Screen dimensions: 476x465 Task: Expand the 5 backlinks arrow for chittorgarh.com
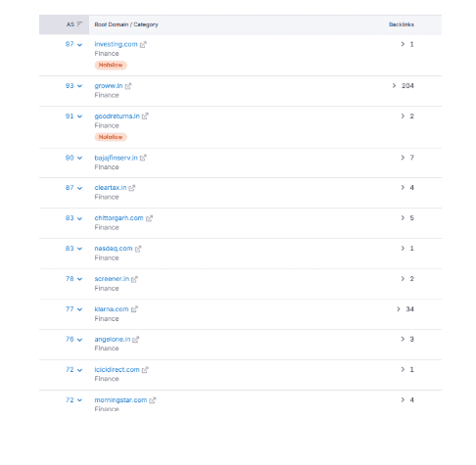(403, 218)
